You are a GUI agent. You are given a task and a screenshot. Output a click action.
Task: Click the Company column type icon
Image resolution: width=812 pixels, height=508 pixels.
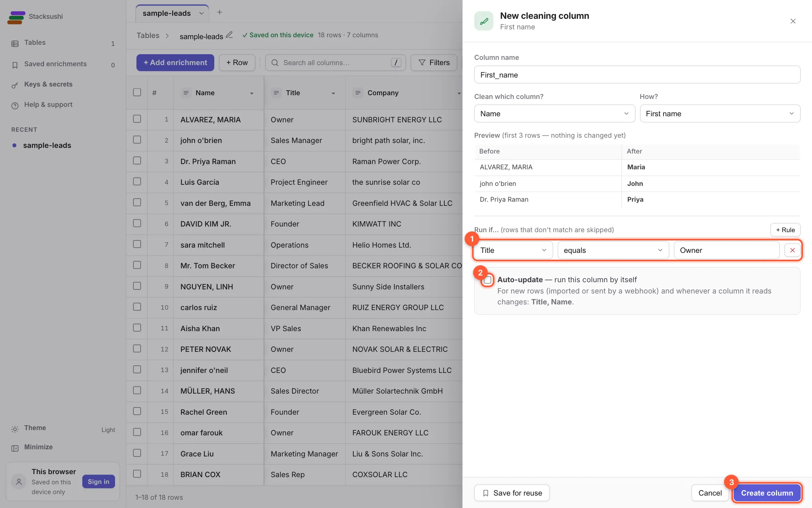click(358, 93)
